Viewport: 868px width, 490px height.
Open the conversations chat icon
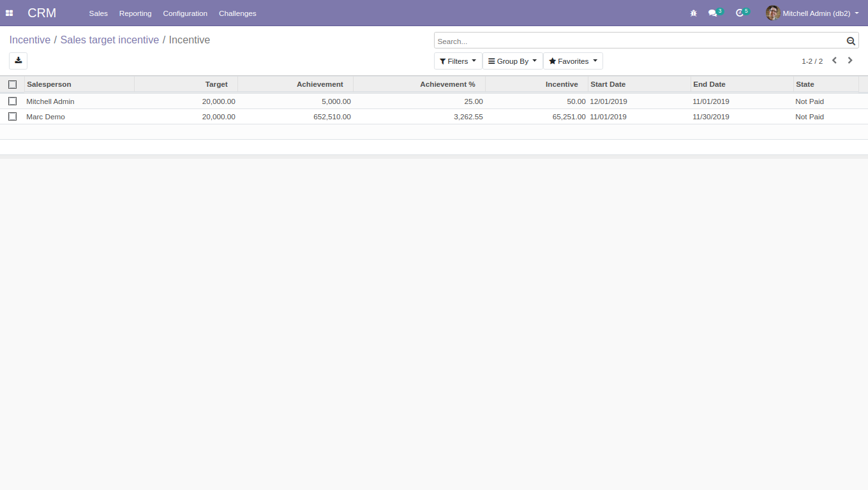713,13
